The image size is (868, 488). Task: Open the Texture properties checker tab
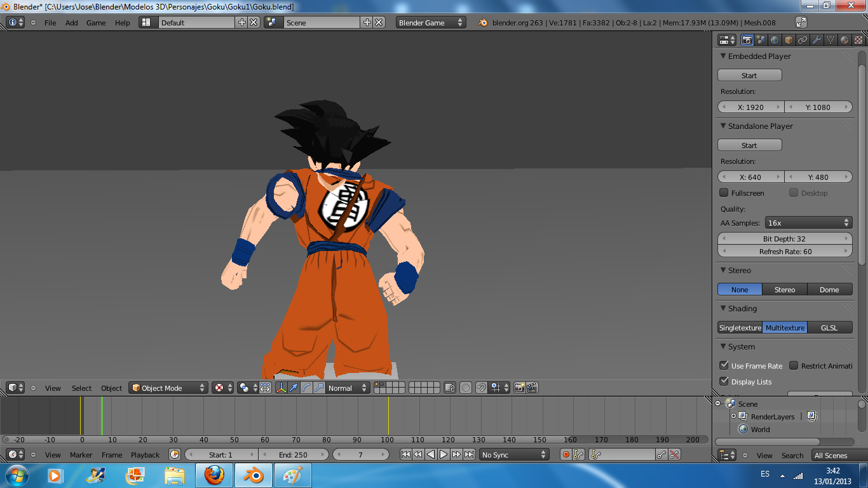click(x=858, y=40)
